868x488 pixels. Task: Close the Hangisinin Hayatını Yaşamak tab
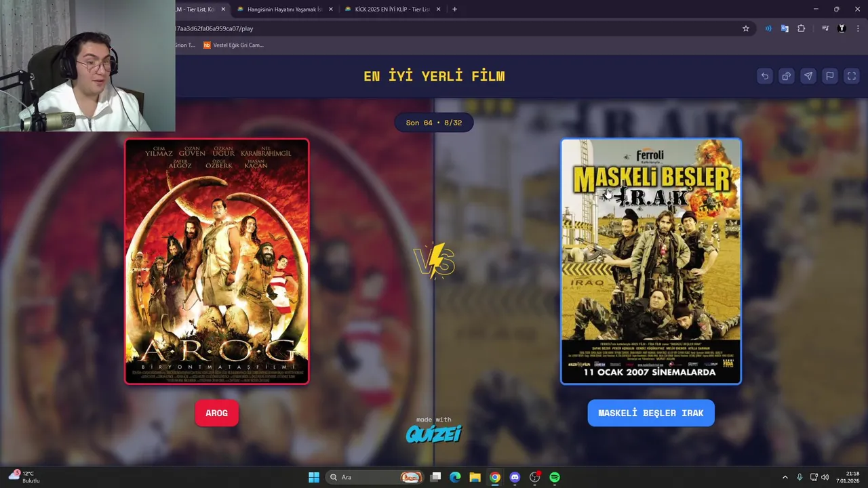tap(331, 9)
